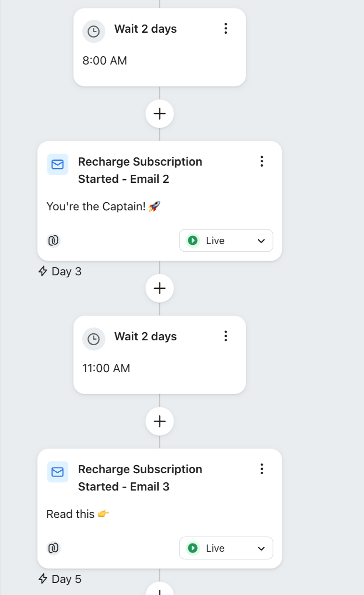Click the link icon on the Email 3 card
This screenshot has height=595, width=364.
pyautogui.click(x=53, y=548)
